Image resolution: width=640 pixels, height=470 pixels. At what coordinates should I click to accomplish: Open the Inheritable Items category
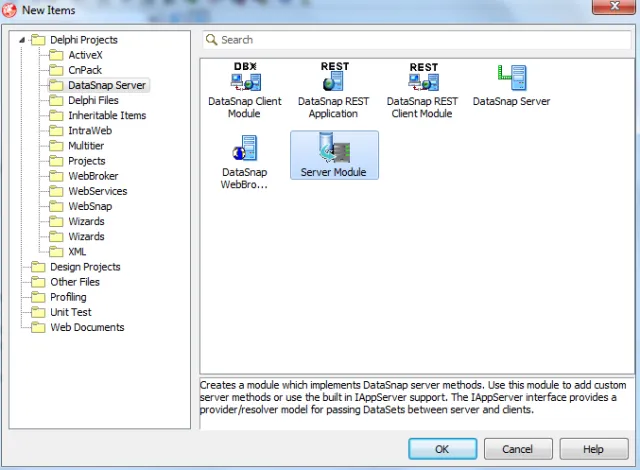107,115
